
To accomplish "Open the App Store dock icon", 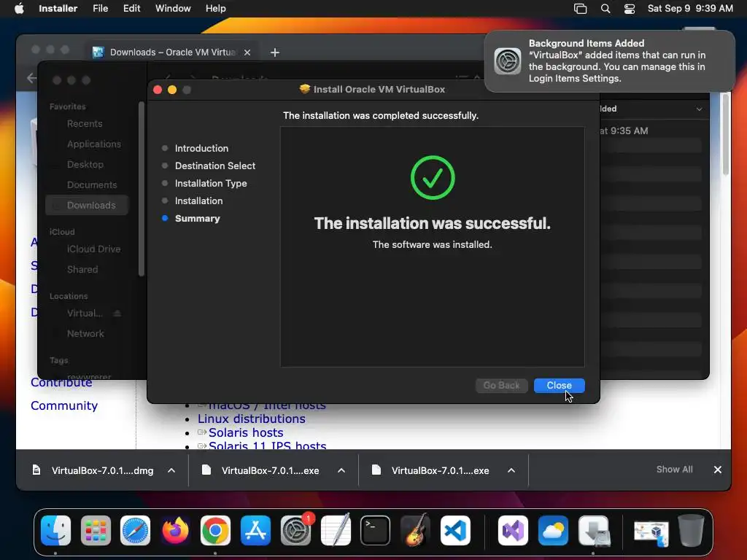I will (x=255, y=530).
